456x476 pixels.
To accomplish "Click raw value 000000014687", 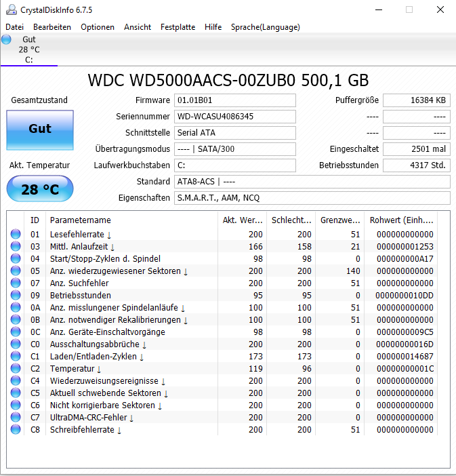I will [x=405, y=357].
